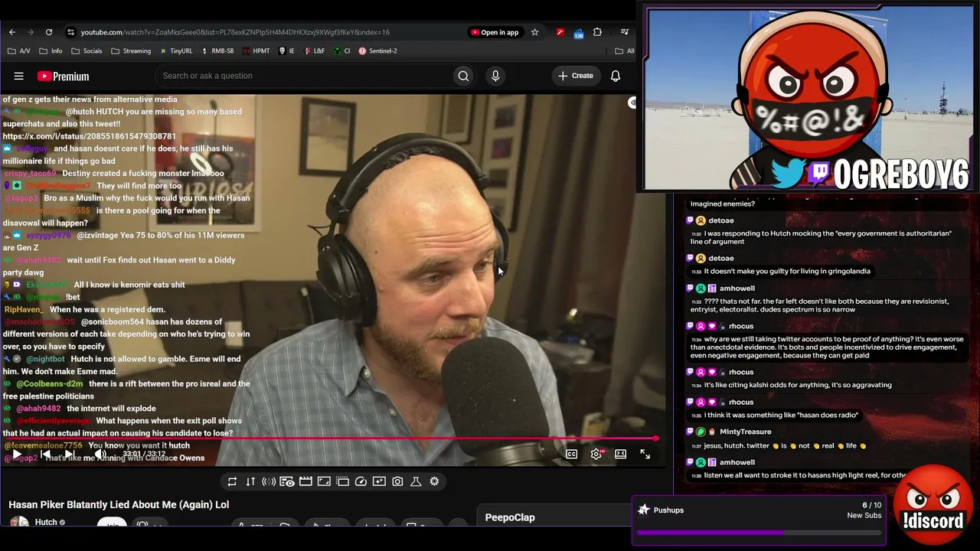Viewport: 980px width, 551px height.
Task: Open the Hutch channel name link
Action: (46, 523)
